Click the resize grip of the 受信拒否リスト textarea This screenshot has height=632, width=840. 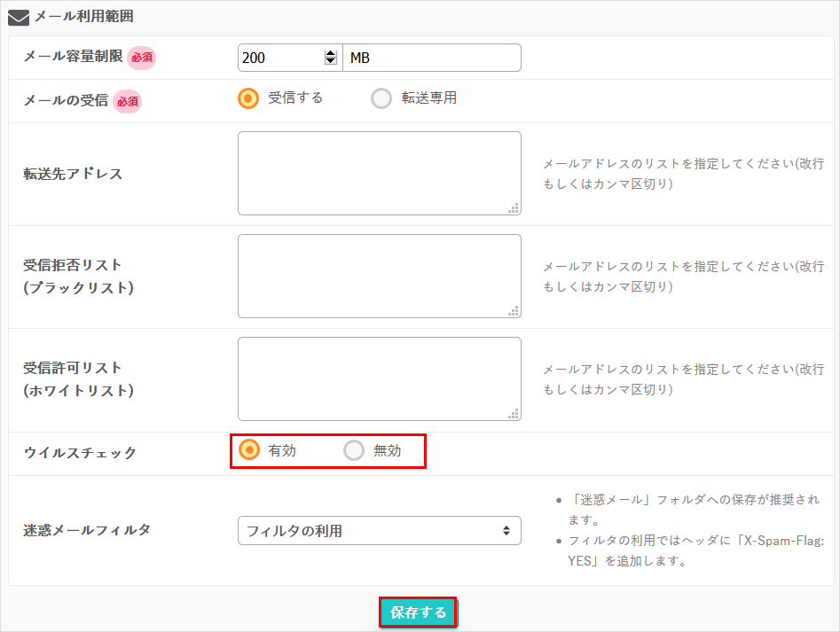click(515, 311)
